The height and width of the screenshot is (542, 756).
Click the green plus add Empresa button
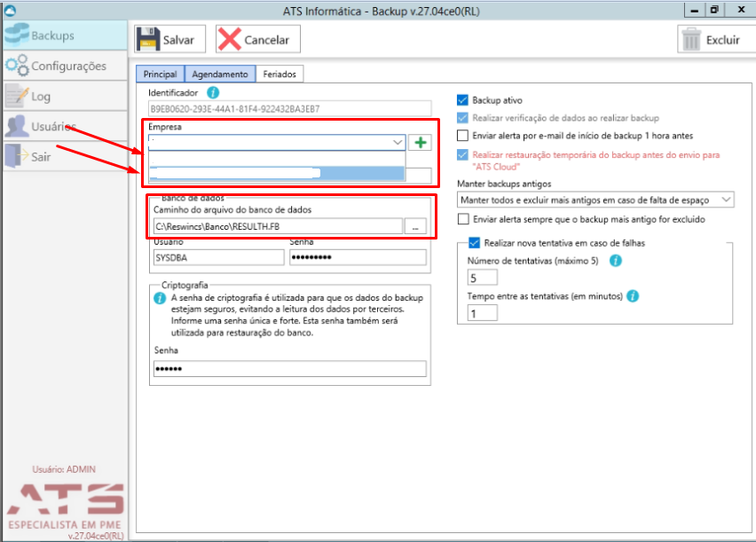click(x=421, y=143)
